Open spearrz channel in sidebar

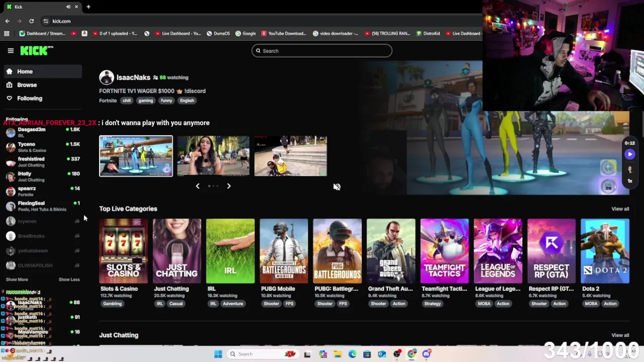(43, 191)
